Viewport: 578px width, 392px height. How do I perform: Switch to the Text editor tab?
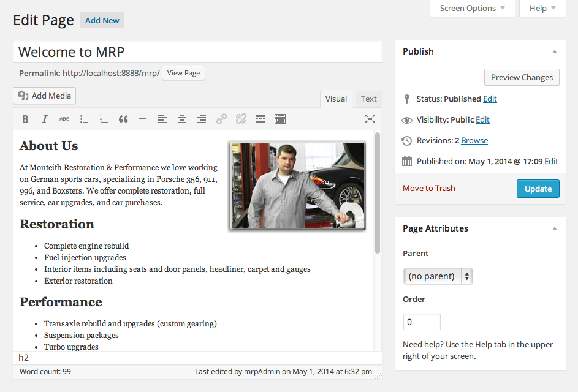pos(368,99)
